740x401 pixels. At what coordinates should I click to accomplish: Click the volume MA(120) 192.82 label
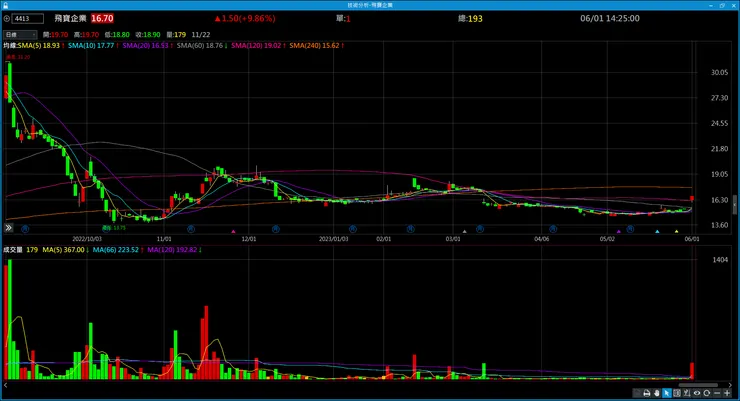tap(174, 250)
